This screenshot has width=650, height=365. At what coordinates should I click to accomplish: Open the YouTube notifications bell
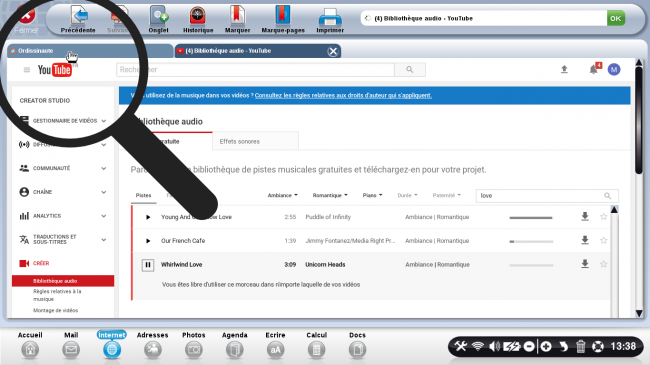594,69
